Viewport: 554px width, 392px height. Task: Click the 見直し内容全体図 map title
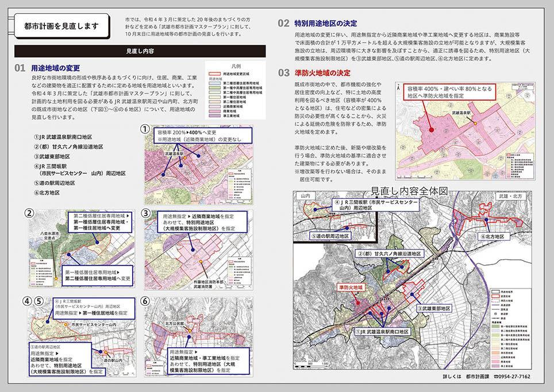click(409, 191)
